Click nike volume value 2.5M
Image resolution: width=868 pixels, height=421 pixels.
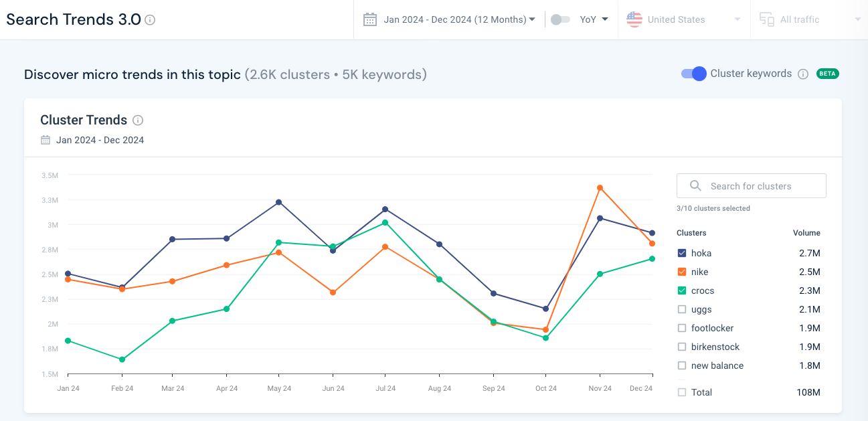(809, 272)
